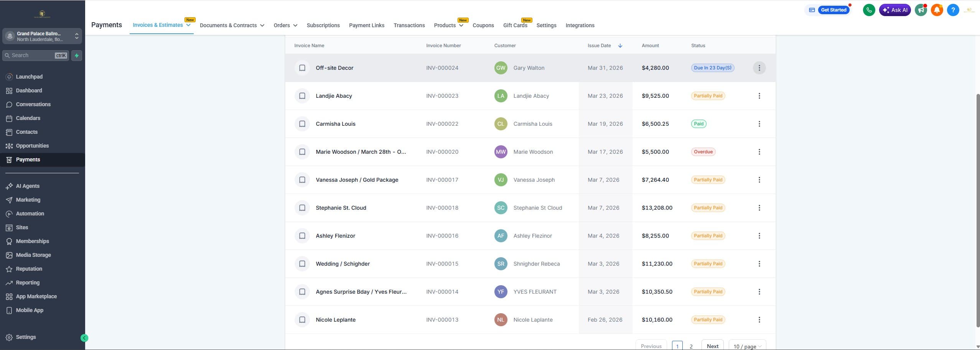Image resolution: width=980 pixels, height=350 pixels.
Task: Open the blue Help question mark icon
Action: 952,10
